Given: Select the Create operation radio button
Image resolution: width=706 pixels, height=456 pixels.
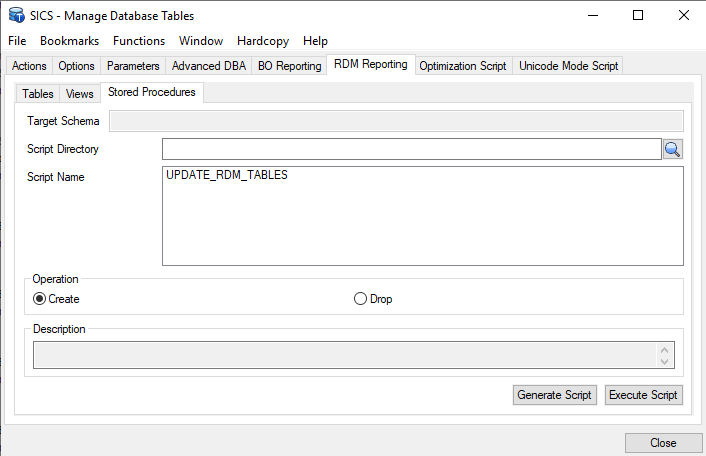Looking at the screenshot, I should click(40, 299).
